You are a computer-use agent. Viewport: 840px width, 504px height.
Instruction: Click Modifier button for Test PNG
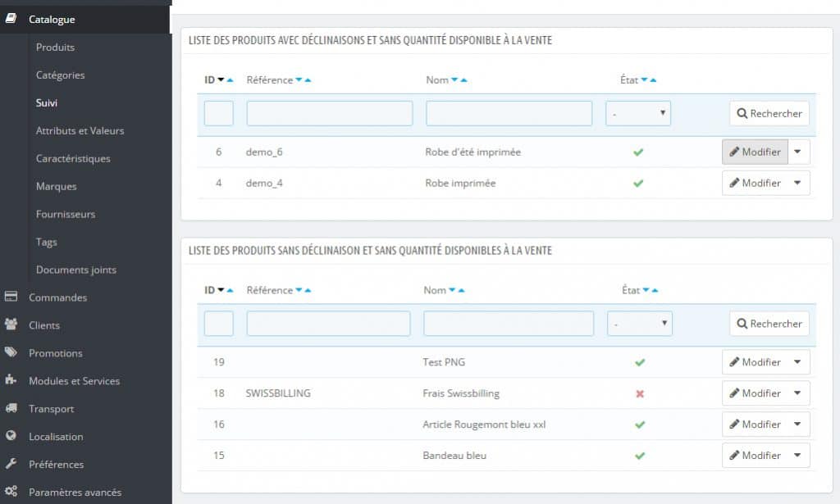click(x=755, y=362)
